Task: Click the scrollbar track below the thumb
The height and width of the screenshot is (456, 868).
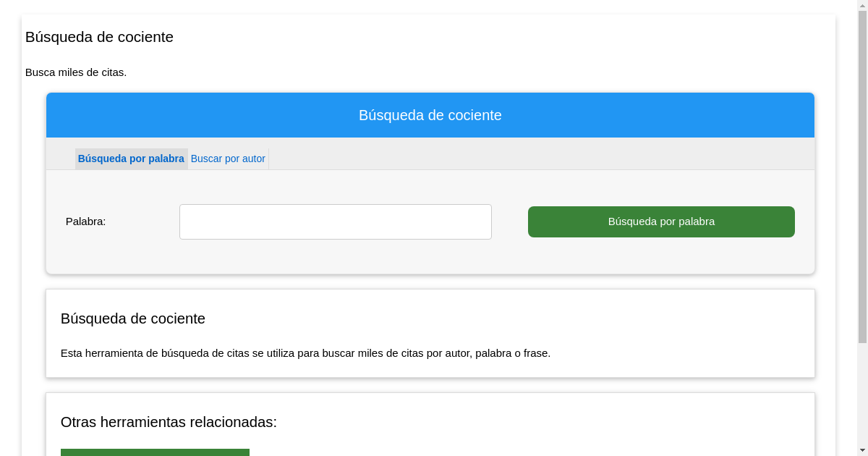Action: tap(862, 398)
